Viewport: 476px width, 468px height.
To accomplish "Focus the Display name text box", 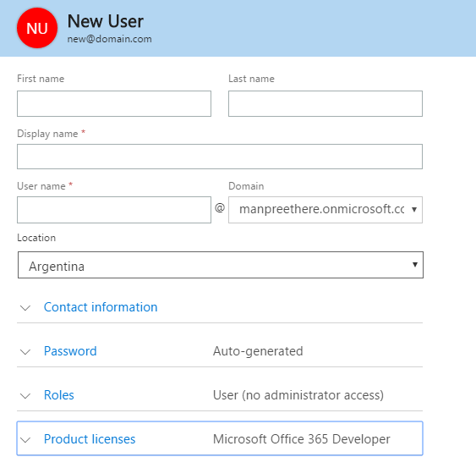I will 220,157.
